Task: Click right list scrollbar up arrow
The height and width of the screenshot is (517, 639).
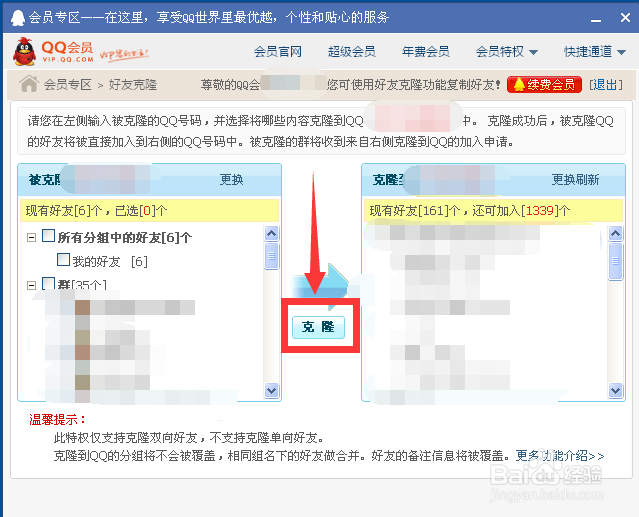Action: tap(615, 233)
